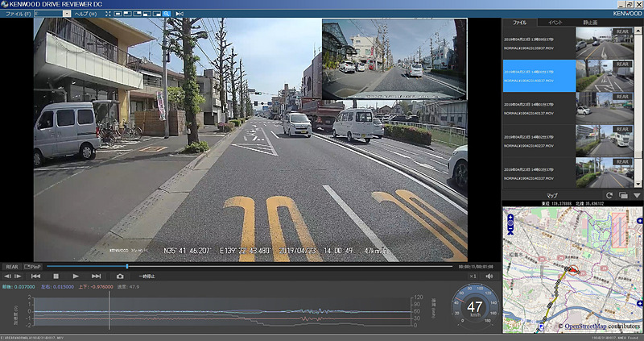The width and height of the screenshot is (644, 341).
Task: Click the 上下 acceleration value readout
Action: point(97,287)
